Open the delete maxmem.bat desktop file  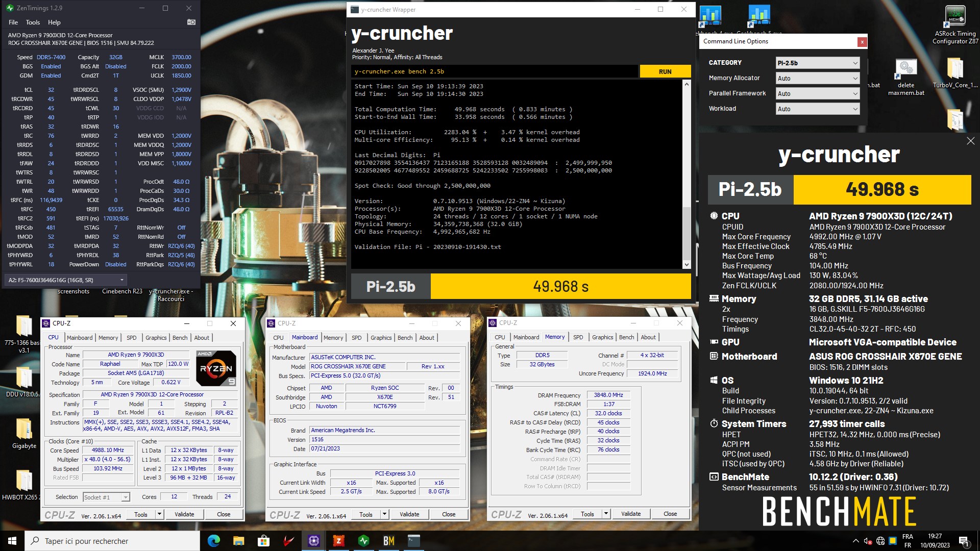pos(906,78)
